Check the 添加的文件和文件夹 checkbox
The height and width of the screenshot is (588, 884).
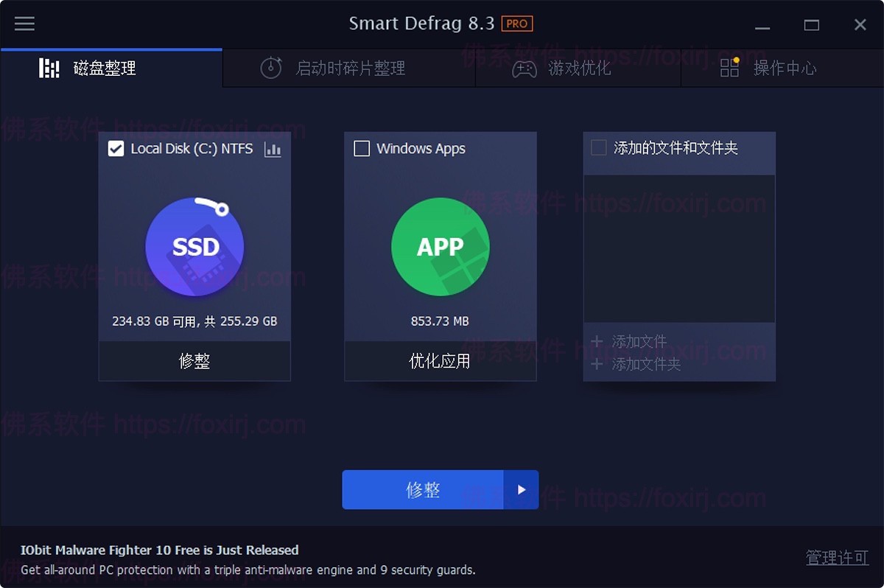point(599,148)
